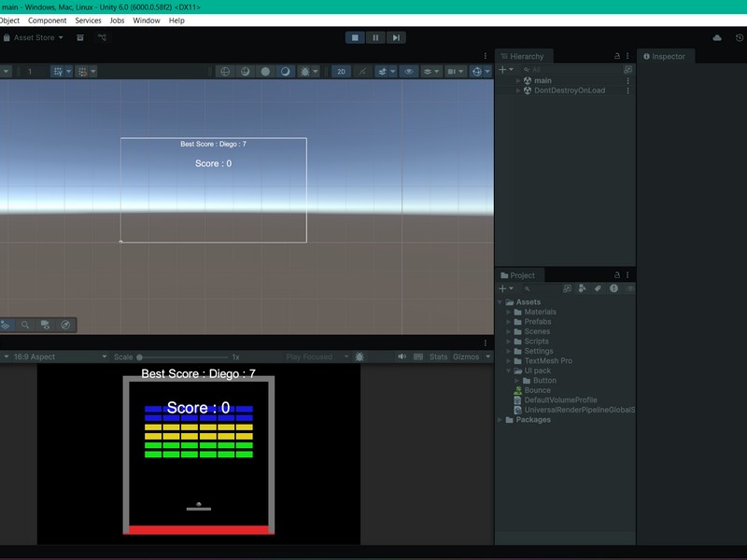Expand the main scene in Hierarchy

pyautogui.click(x=518, y=81)
